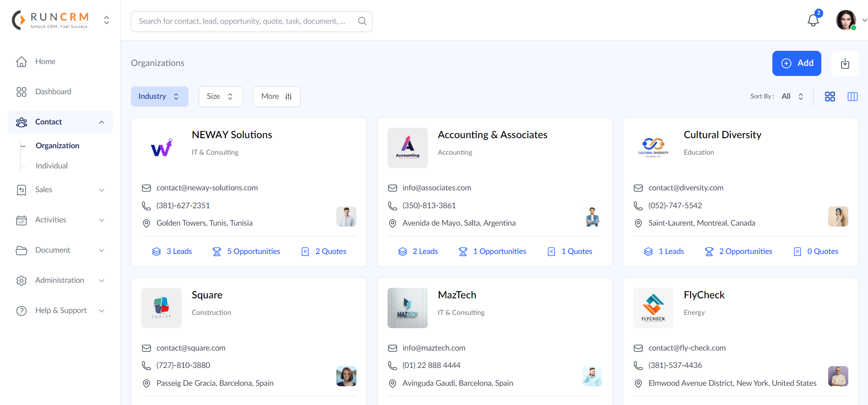Click the RunCRM workspace switcher arrows
868x405 pixels.
coord(107,20)
